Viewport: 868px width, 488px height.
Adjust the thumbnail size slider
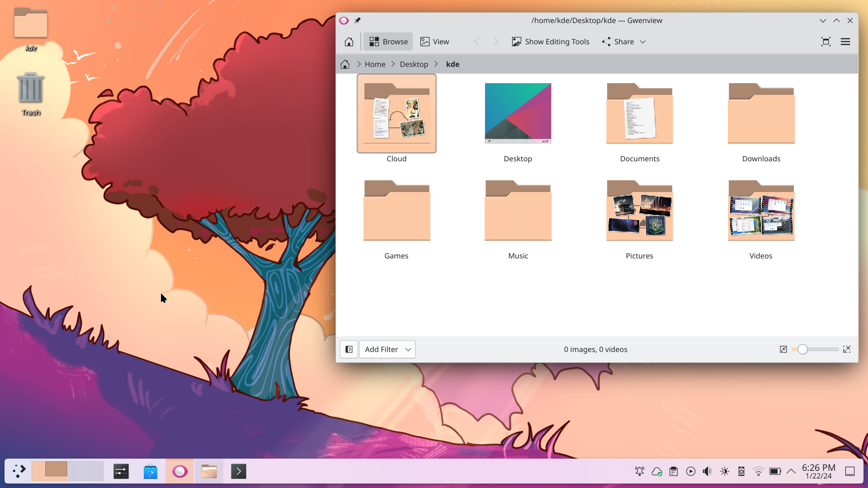802,349
